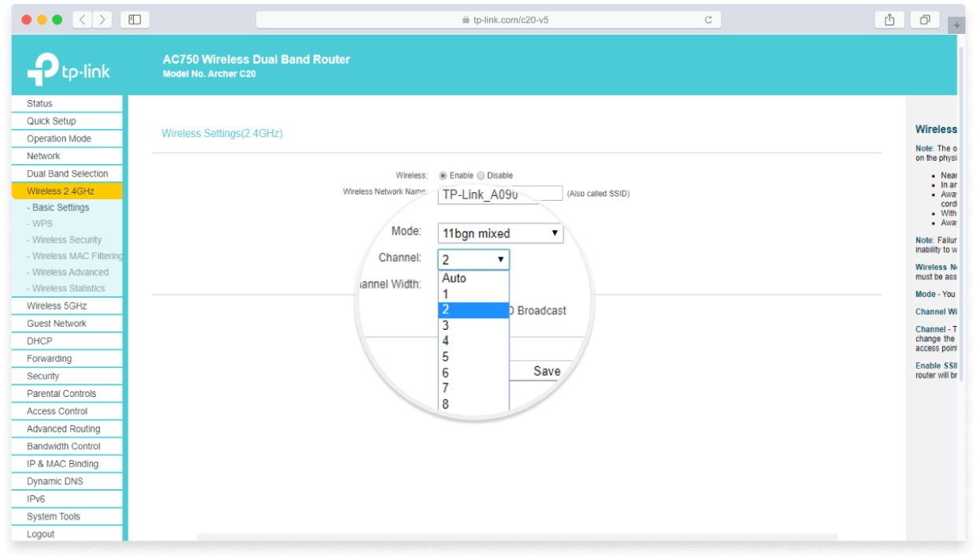Open IP & MAC Binding
977x560 pixels.
coord(67,464)
